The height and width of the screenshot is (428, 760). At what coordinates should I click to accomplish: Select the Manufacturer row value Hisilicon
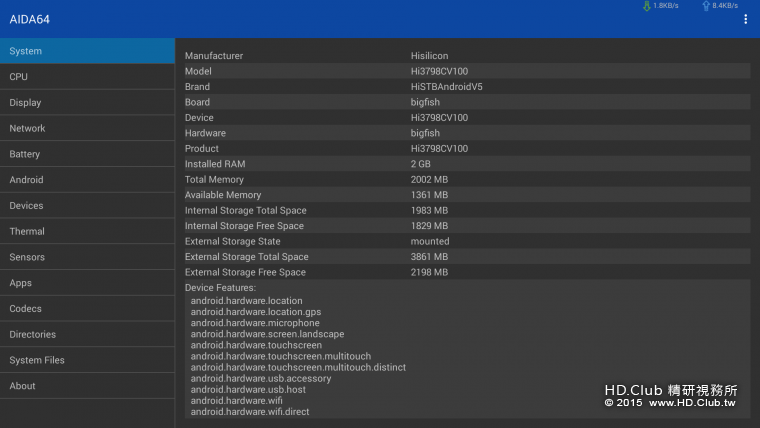pos(429,56)
